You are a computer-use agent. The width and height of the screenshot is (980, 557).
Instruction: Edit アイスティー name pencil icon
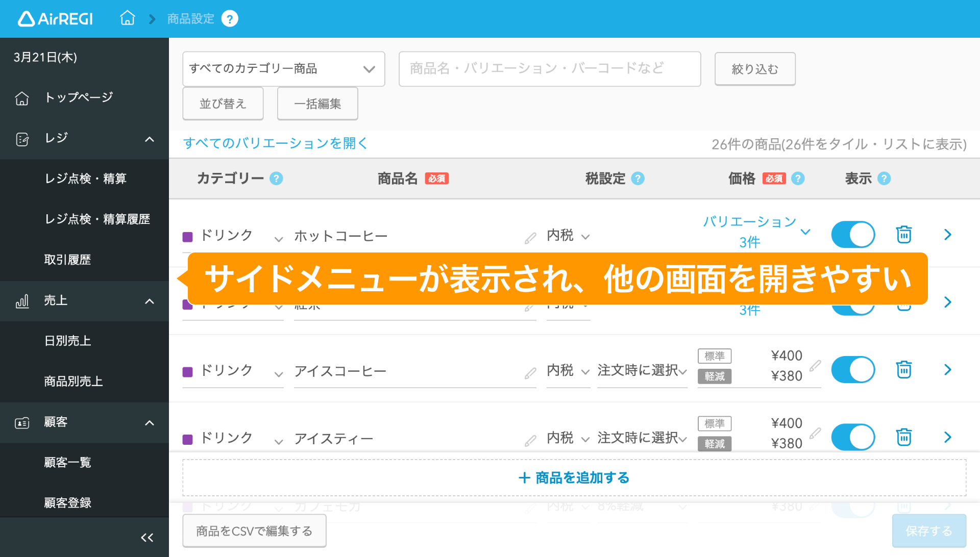[530, 441]
